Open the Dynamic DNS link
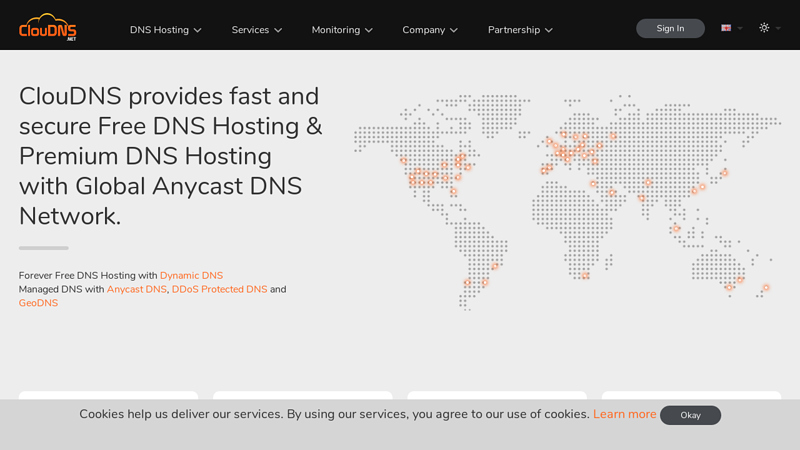The width and height of the screenshot is (800, 450). pos(191,276)
